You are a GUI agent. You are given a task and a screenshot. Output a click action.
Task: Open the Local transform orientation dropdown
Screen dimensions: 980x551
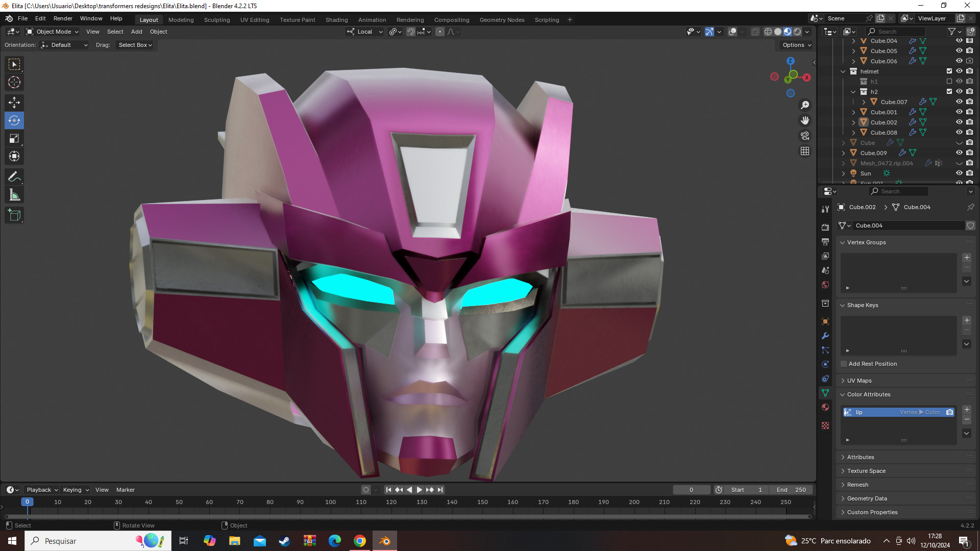[x=365, y=32]
